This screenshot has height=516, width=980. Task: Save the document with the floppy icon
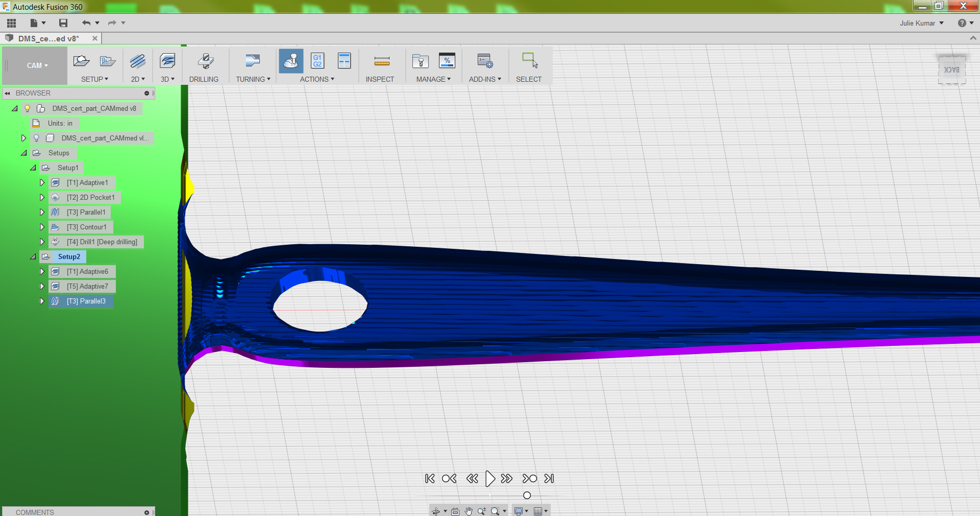63,23
